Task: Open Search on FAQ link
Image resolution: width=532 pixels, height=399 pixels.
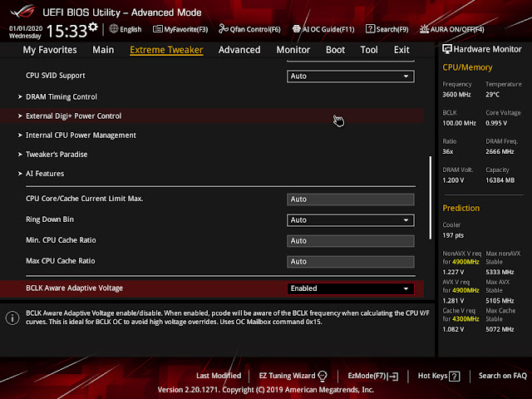Action: 502,376
